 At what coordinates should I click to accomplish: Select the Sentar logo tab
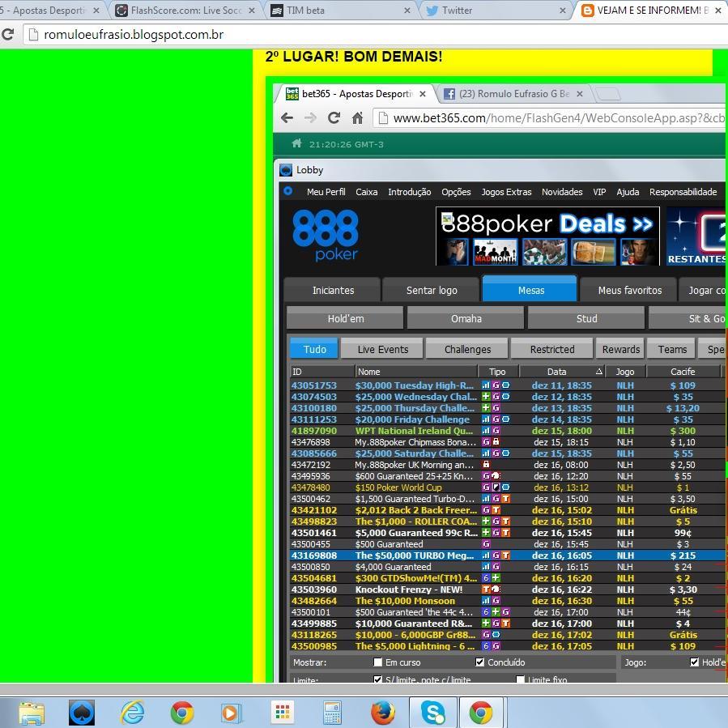pyautogui.click(x=432, y=290)
